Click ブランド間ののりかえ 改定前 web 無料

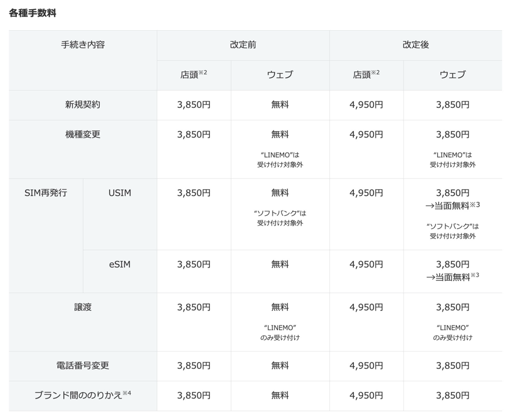point(280,396)
